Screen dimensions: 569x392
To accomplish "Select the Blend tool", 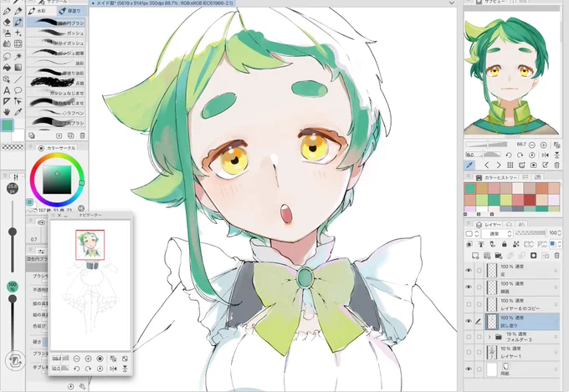I will coord(7,43).
